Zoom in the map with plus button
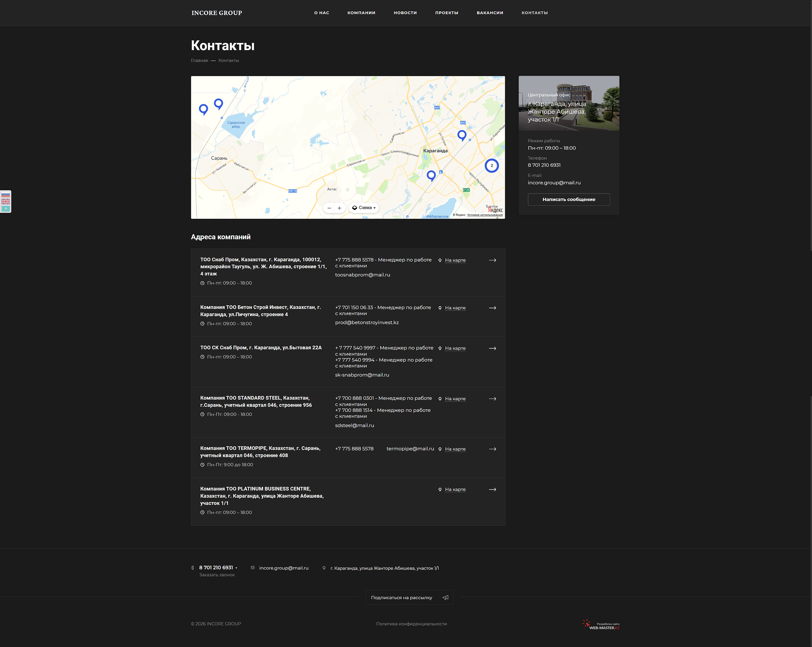This screenshot has width=812, height=647. click(339, 208)
